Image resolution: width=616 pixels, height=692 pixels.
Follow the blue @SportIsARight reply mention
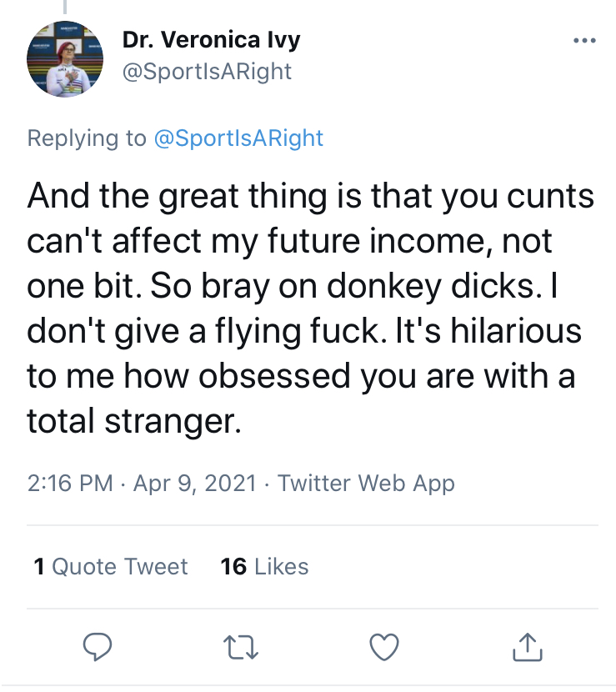pos(238,138)
